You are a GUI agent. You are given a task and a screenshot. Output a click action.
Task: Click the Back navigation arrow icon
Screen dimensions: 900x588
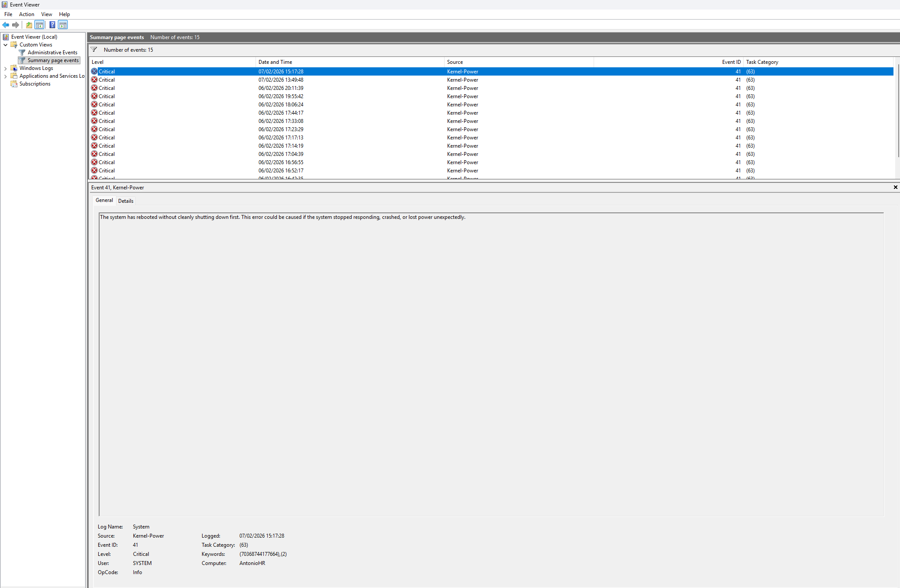[x=6, y=25]
